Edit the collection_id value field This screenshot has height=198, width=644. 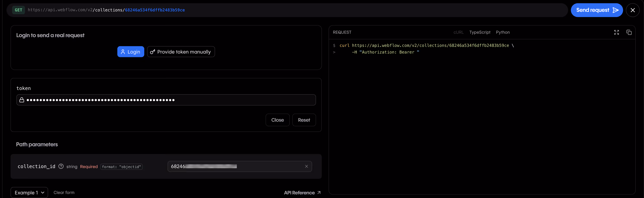(239, 167)
